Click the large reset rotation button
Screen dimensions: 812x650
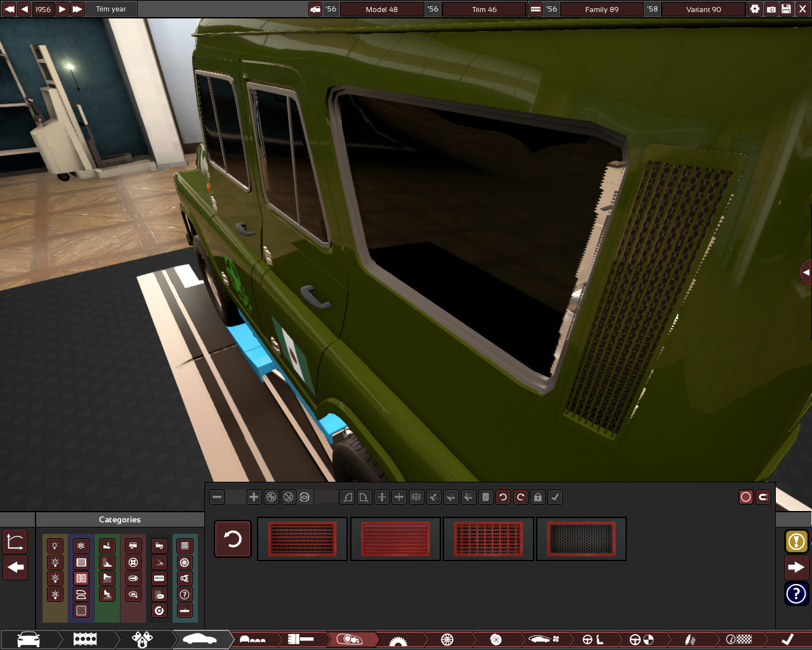point(233,539)
